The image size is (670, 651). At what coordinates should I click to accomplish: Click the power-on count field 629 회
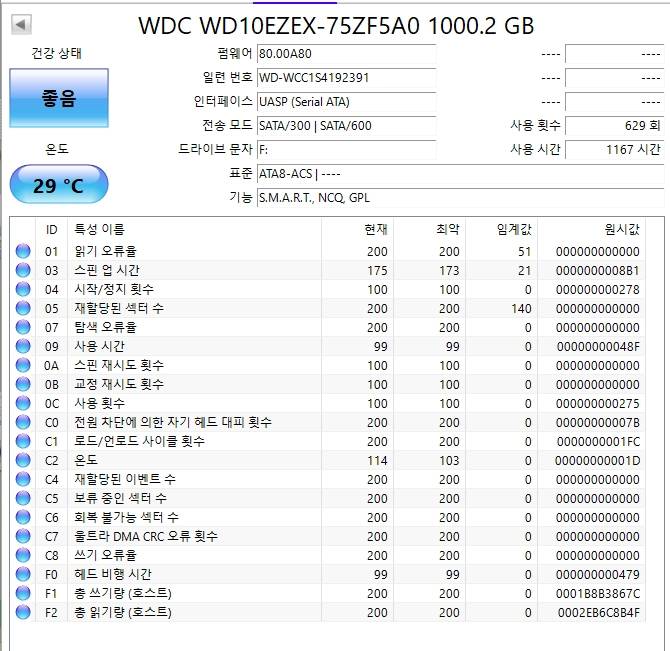pyautogui.click(x=614, y=126)
